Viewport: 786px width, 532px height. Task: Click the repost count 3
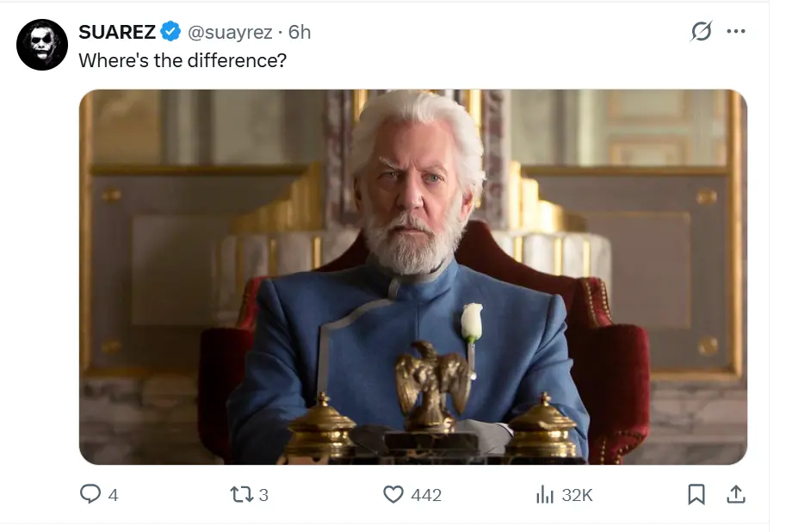tap(263, 495)
